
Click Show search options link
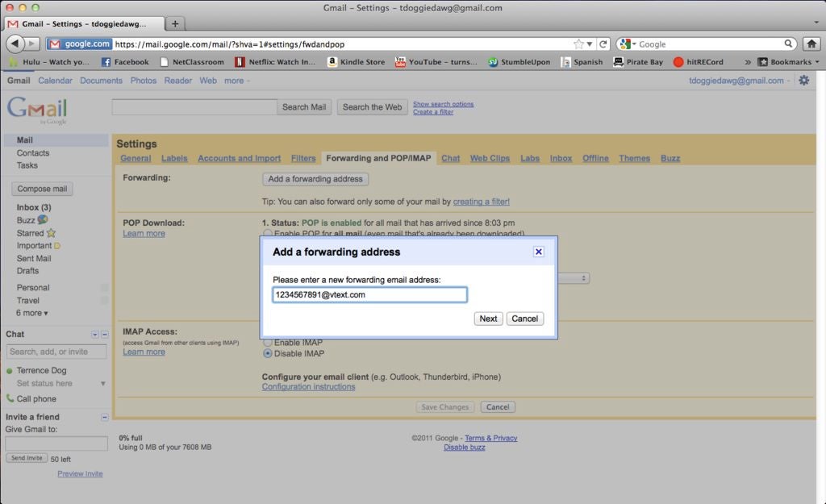pyautogui.click(x=443, y=104)
